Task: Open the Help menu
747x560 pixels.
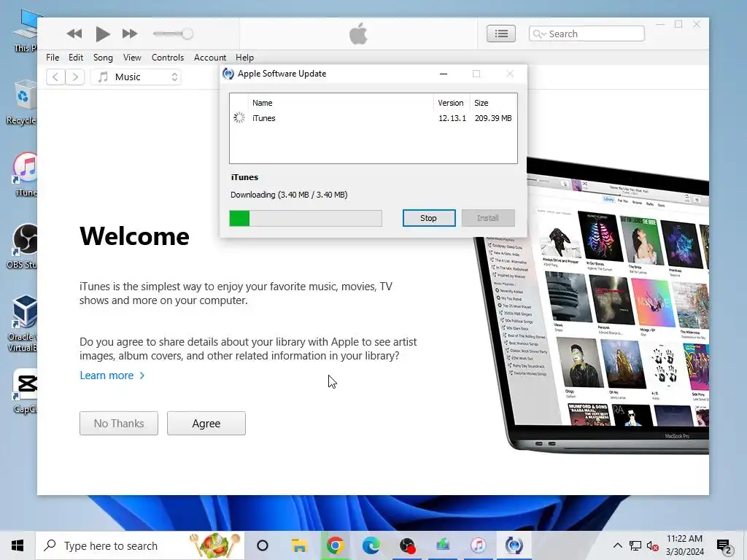Action: click(244, 58)
